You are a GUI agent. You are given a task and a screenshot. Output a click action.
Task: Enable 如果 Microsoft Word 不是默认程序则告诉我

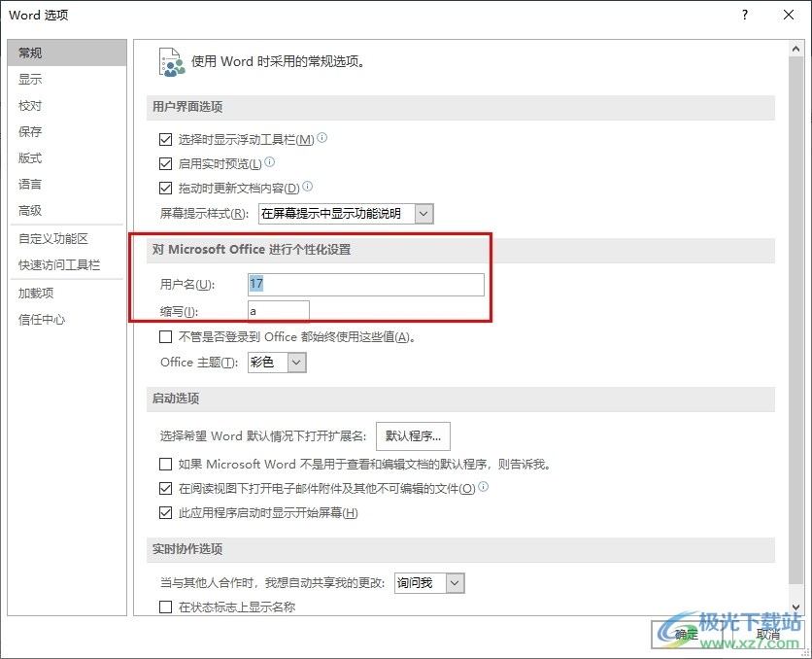166,464
